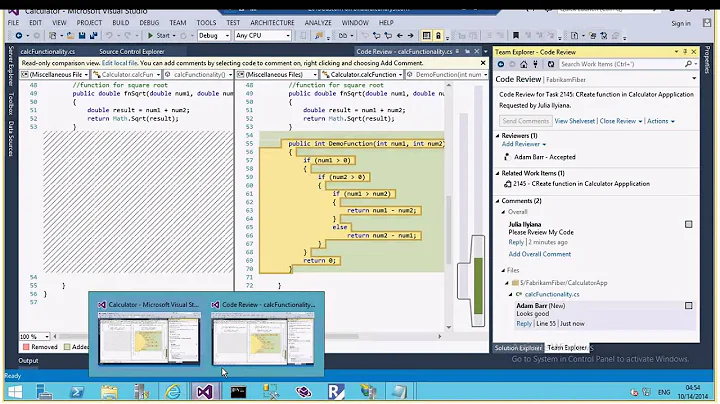Switch to Source Control Explorer tab

pos(132,51)
